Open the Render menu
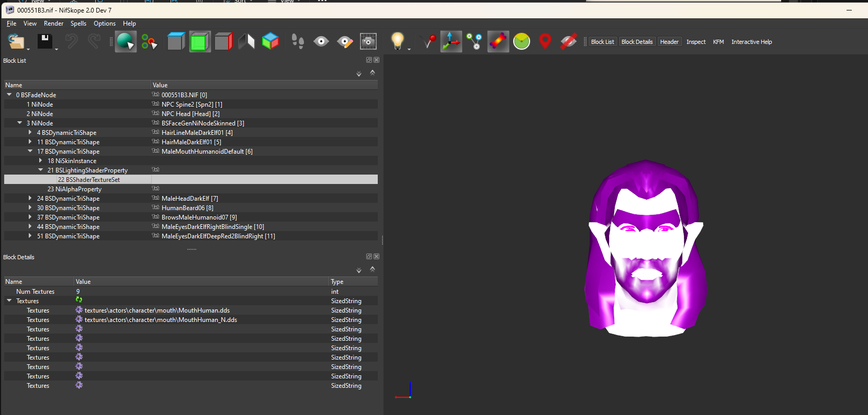Viewport: 868px width, 415px height. [x=53, y=24]
